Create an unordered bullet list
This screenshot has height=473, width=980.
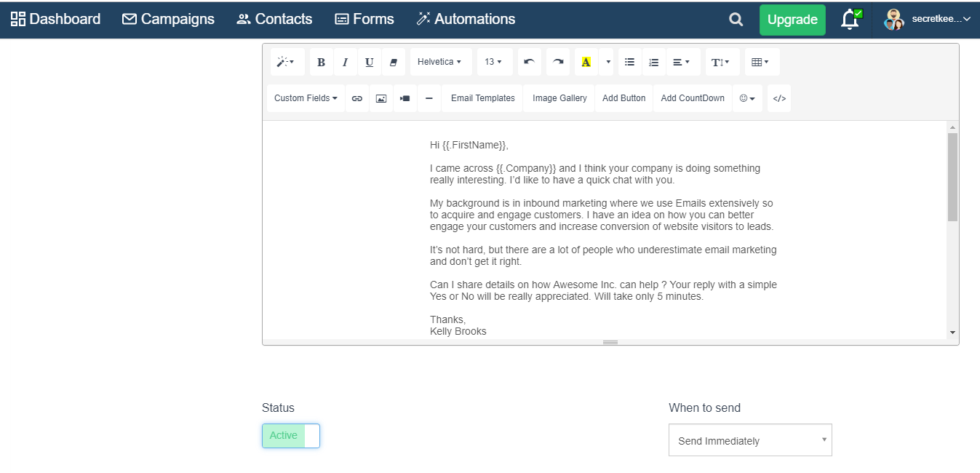(x=629, y=63)
